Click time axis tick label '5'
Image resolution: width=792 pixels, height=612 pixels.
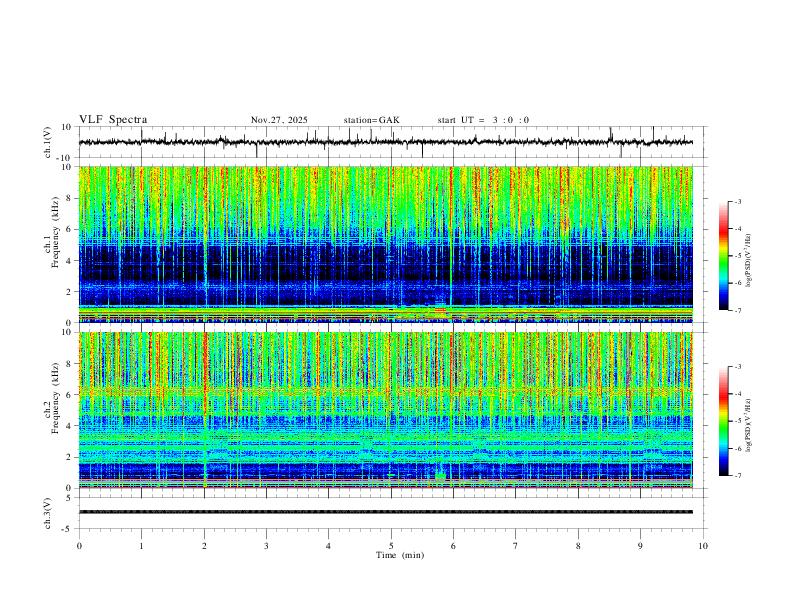(391, 546)
